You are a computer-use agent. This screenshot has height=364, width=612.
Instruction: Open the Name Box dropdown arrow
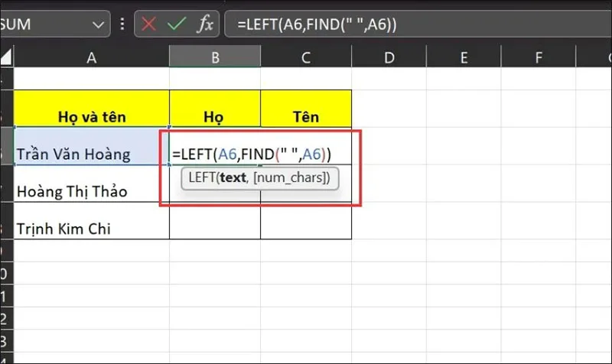98,25
